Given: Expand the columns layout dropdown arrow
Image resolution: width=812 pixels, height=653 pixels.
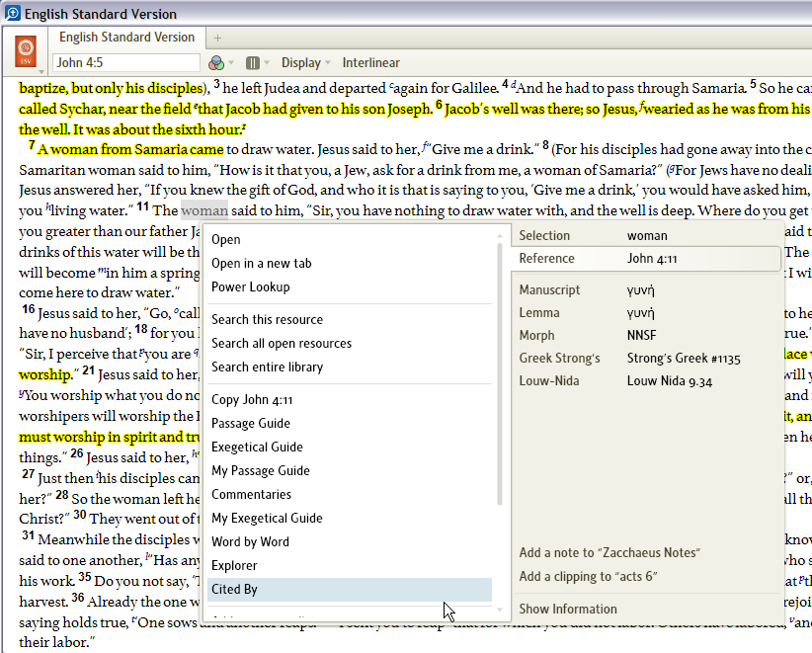Looking at the screenshot, I should [x=267, y=63].
